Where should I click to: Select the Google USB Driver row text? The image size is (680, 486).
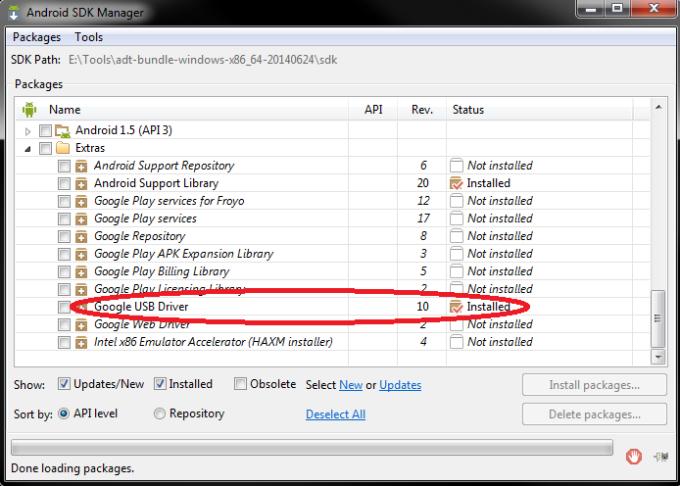pyautogui.click(x=141, y=307)
